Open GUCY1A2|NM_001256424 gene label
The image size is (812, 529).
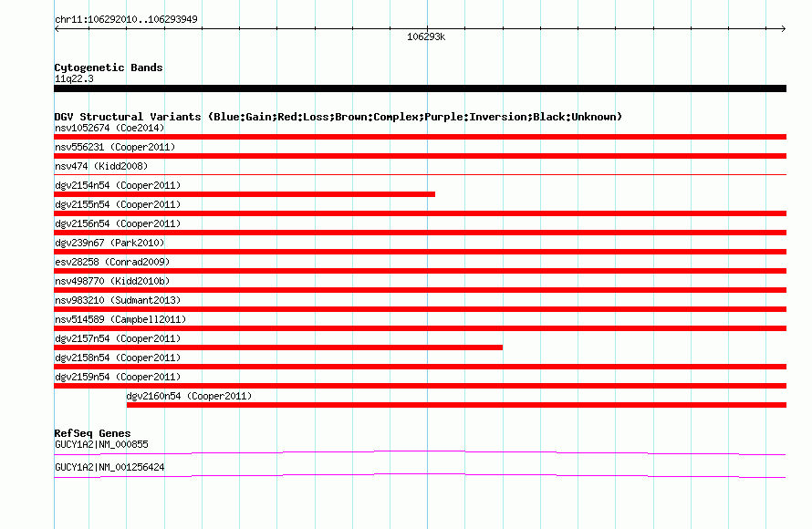point(109,467)
